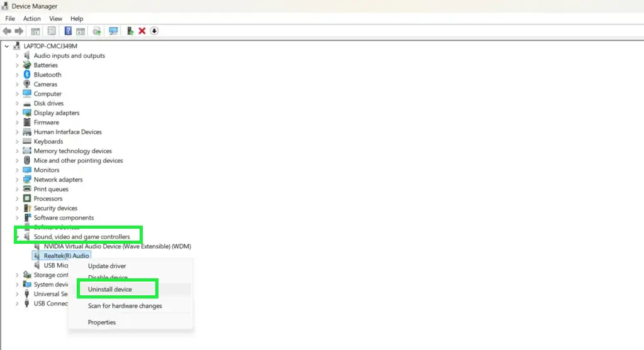The height and width of the screenshot is (350, 644).
Task: Click the Monitors category icon
Action: point(26,170)
